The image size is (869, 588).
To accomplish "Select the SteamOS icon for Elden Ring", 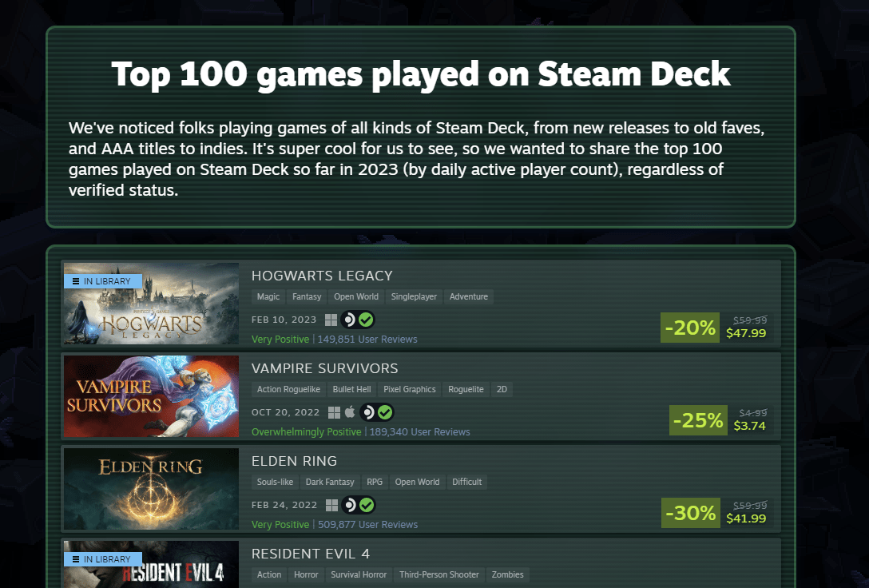I will point(351,505).
